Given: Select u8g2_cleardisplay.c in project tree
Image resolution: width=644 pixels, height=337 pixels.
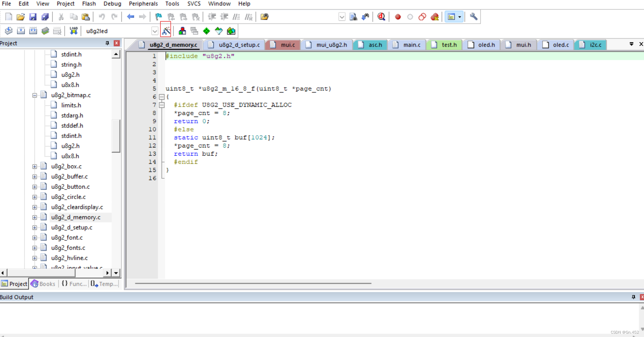Looking at the screenshot, I should 77,207.
